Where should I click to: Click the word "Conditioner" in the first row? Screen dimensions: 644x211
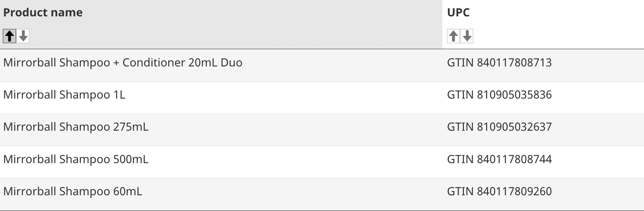click(154, 62)
